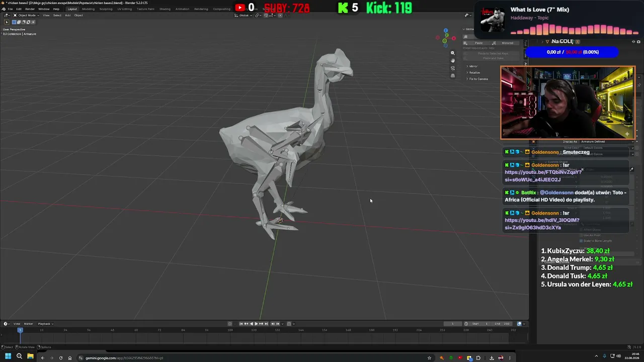The height and width of the screenshot is (362, 644).
Task: Open the timeline Playback dropdown
Action: [45, 324]
